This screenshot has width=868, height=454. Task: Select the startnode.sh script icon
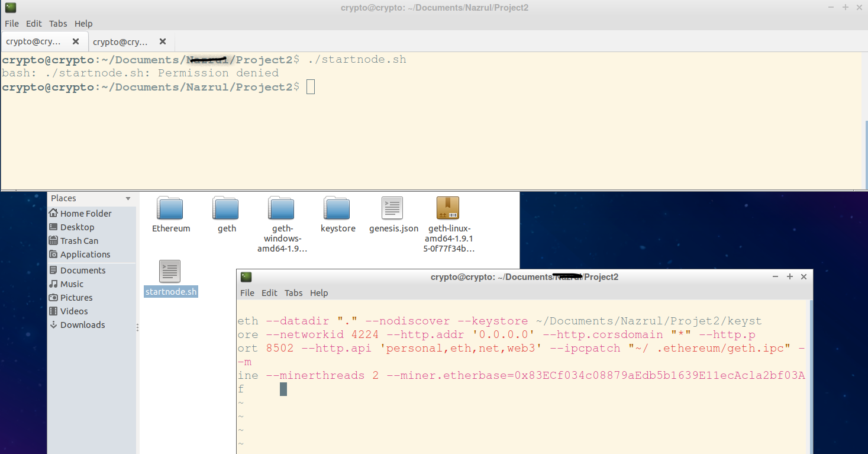[x=170, y=271]
